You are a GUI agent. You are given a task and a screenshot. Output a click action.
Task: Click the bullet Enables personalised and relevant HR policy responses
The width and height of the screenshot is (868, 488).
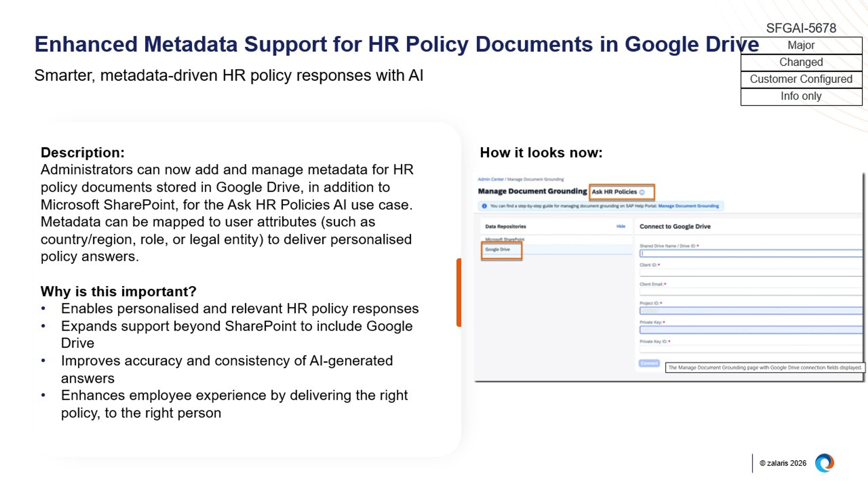tap(240, 308)
